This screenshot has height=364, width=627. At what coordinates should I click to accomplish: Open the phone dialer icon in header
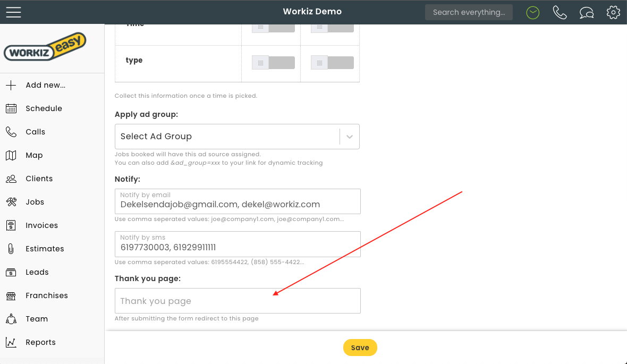pyautogui.click(x=560, y=12)
